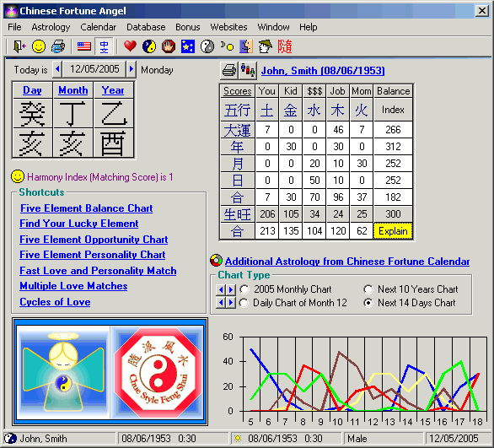Click the red stop hand palm icon
Image resolution: width=494 pixels, height=448 pixels.
[x=169, y=46]
